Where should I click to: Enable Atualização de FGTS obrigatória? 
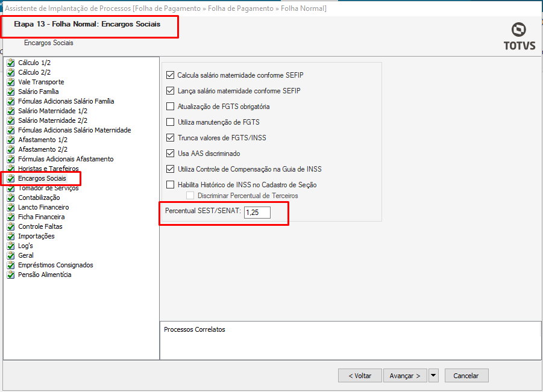pyautogui.click(x=170, y=106)
